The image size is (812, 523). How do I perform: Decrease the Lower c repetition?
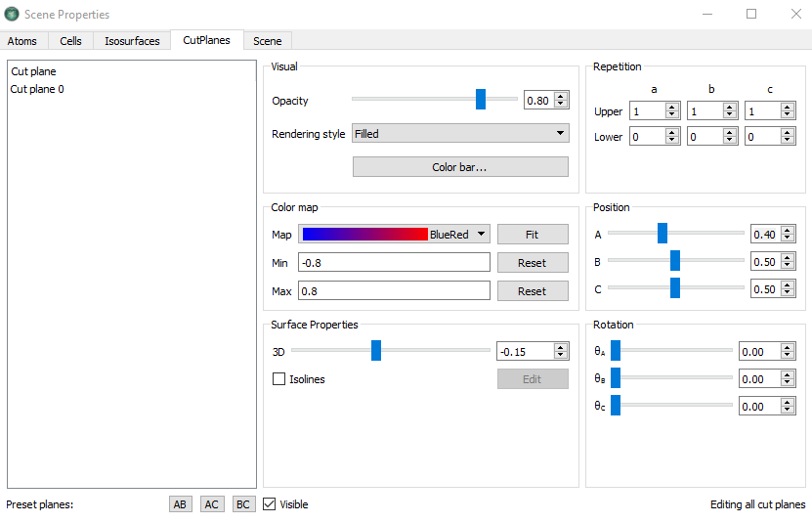(788, 141)
